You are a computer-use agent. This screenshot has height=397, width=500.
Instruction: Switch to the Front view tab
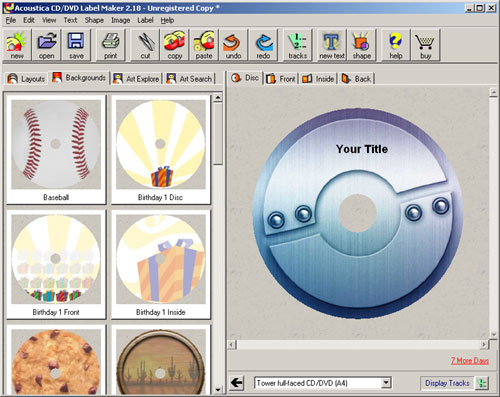[x=281, y=79]
